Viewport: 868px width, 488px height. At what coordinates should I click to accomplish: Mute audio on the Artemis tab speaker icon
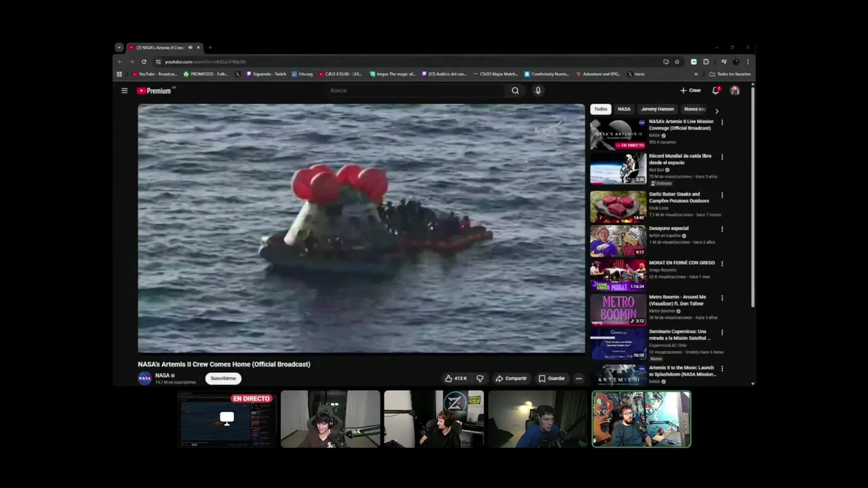click(190, 47)
